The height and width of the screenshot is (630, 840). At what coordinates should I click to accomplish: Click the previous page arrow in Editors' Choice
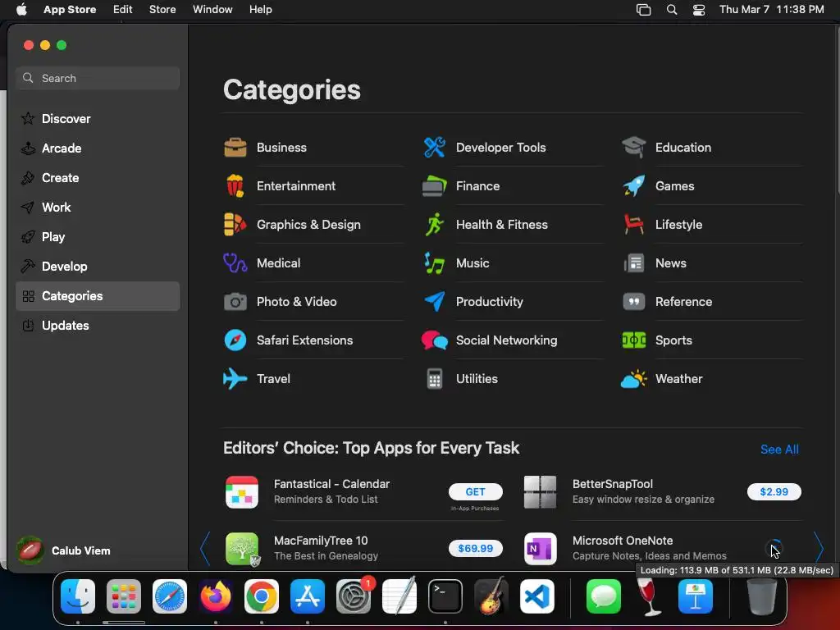pos(205,549)
